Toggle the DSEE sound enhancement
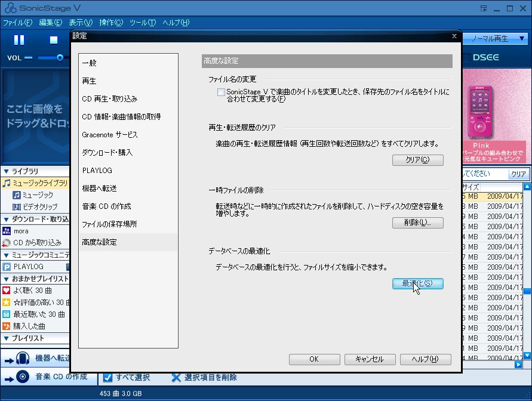Screen dimensions: 532x401 pyautogui.click(x=485, y=57)
